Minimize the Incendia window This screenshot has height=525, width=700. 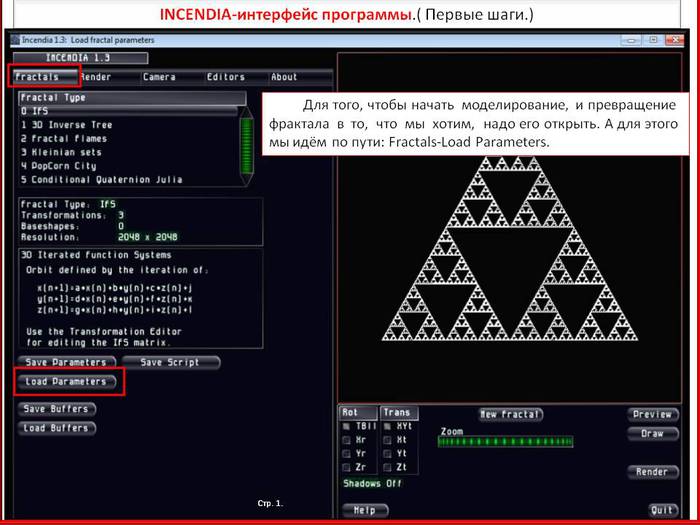click(631, 40)
